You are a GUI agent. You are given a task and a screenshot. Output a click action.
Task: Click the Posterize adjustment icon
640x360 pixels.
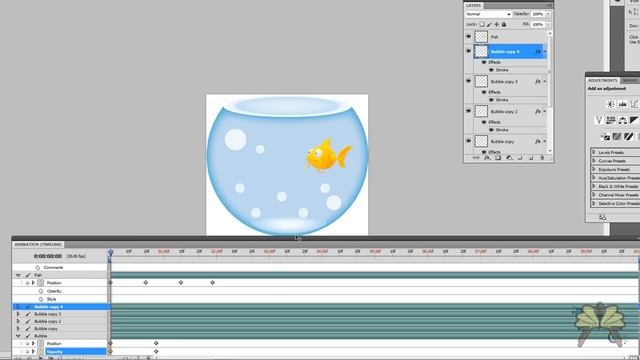(617, 136)
